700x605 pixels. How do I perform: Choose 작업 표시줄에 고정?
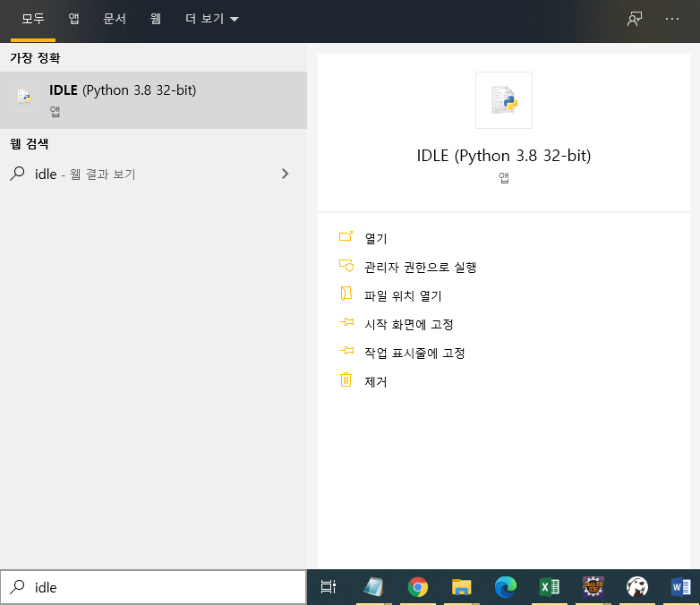tap(414, 353)
